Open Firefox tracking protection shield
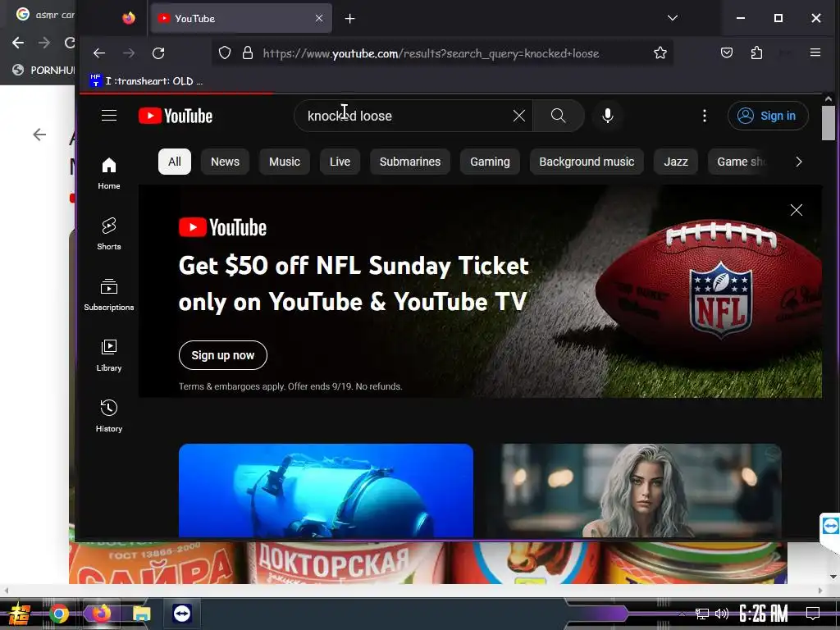Viewport: 840px width, 630px height. (225, 53)
